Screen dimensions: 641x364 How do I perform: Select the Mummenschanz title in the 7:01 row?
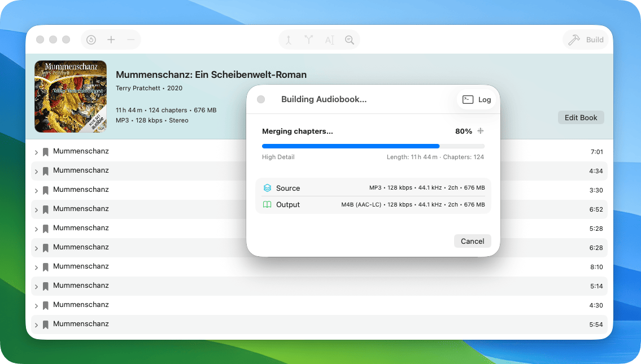(x=81, y=151)
